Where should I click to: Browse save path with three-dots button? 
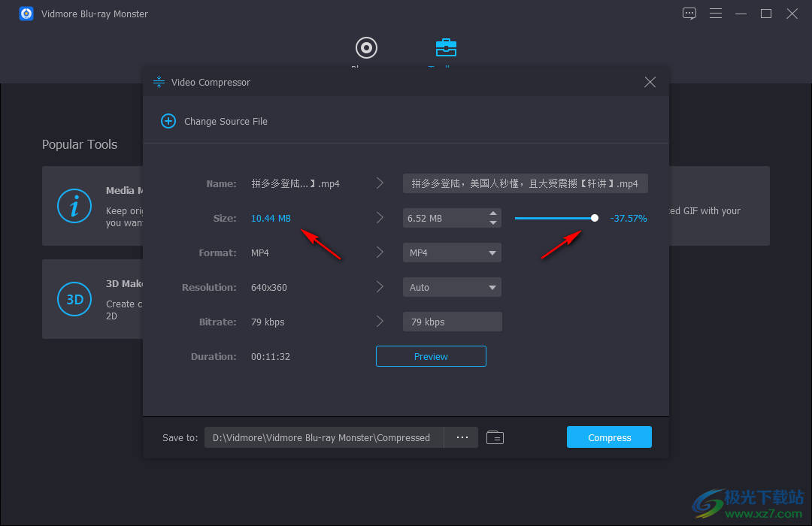pyautogui.click(x=462, y=437)
